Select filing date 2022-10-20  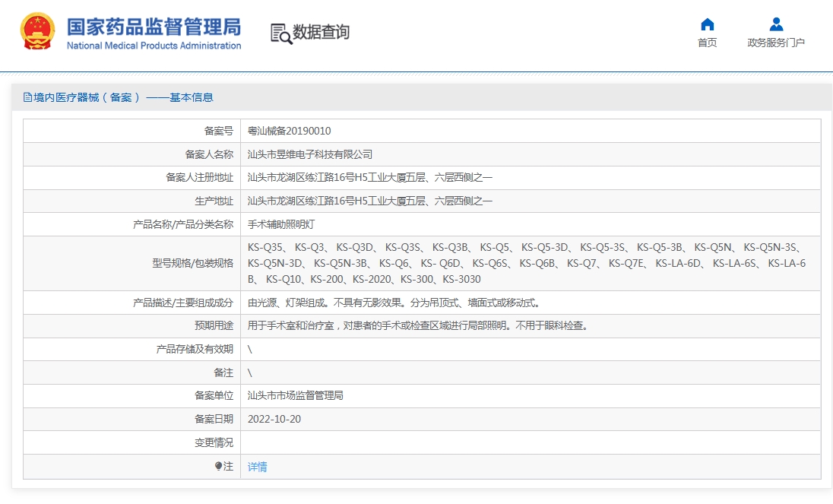click(274, 419)
